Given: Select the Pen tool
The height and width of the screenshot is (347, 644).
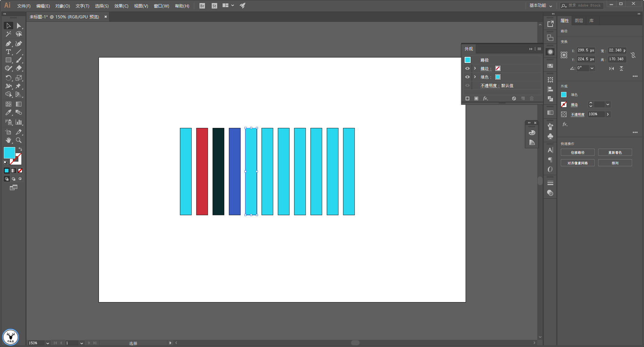Looking at the screenshot, I should [8, 44].
